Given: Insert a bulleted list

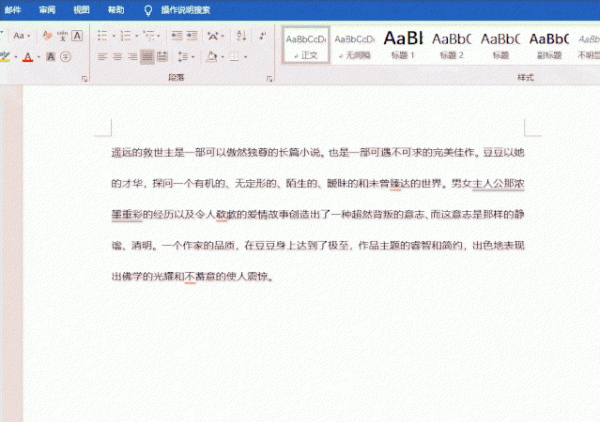Looking at the screenshot, I should [x=102, y=36].
